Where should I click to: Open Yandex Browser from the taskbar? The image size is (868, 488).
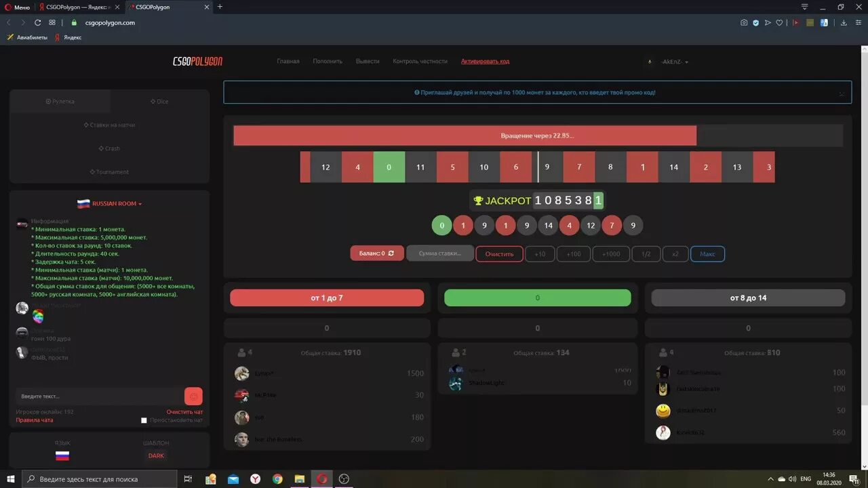point(255,479)
